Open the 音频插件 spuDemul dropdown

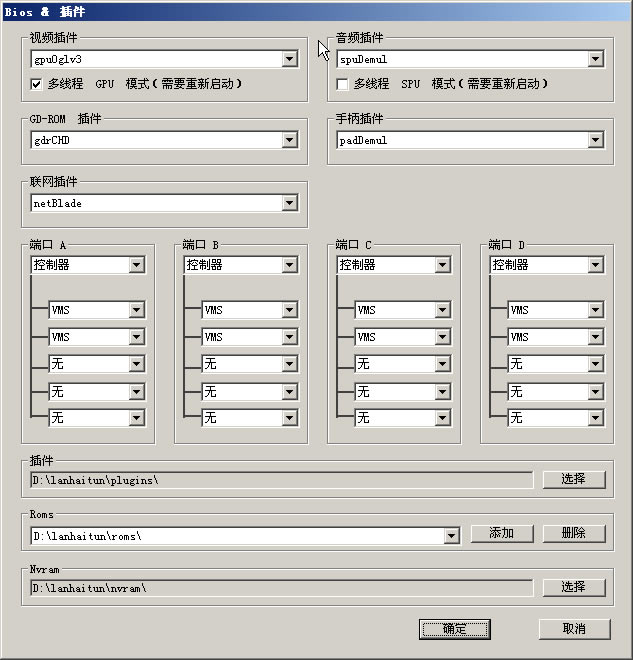[x=596, y=60]
